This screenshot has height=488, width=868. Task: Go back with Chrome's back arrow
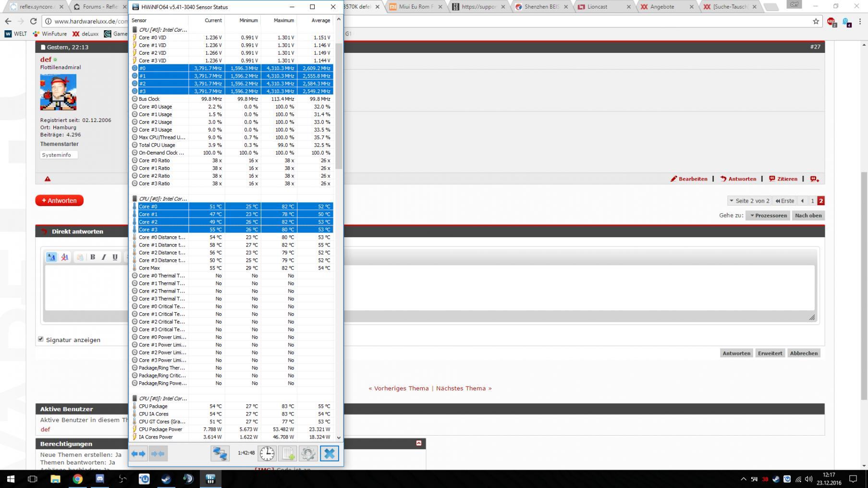8,21
